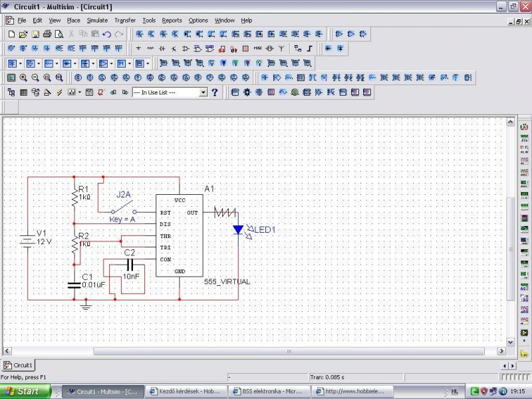Select the 555_VIRTUAL timer A1 chip

click(180, 235)
